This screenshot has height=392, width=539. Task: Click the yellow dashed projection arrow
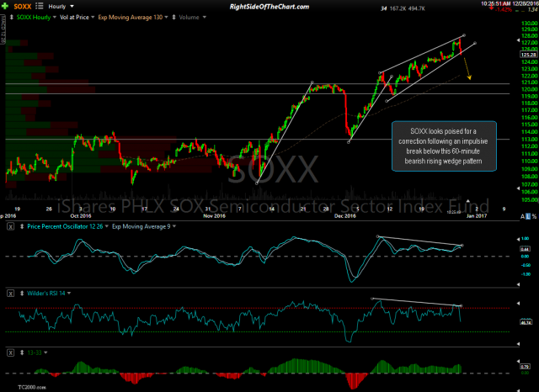tap(467, 69)
